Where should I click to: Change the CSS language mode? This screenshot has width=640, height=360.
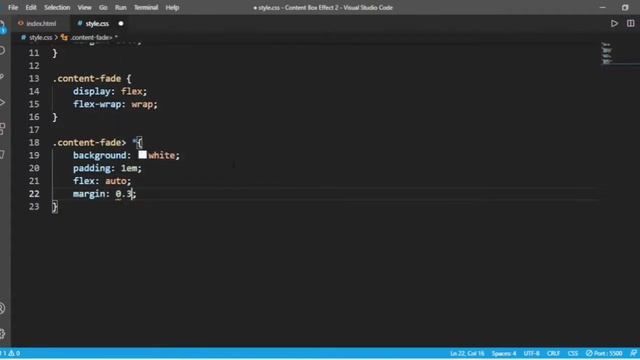click(x=573, y=353)
